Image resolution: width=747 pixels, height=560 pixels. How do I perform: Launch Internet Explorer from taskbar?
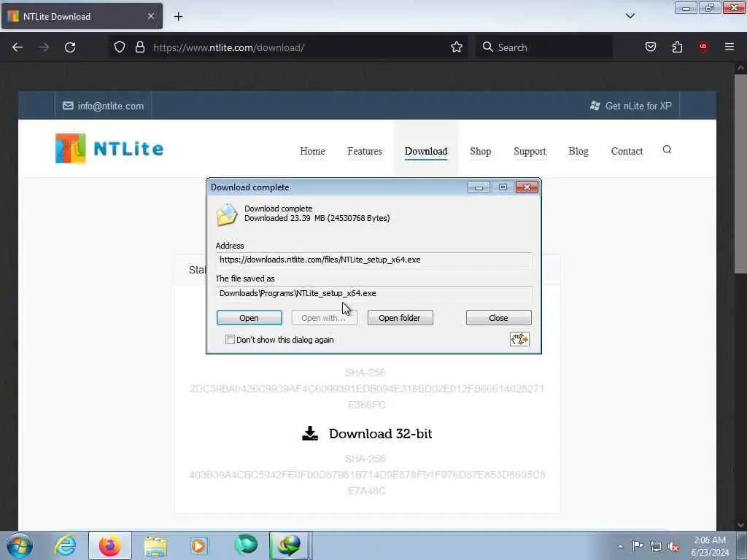click(x=65, y=545)
